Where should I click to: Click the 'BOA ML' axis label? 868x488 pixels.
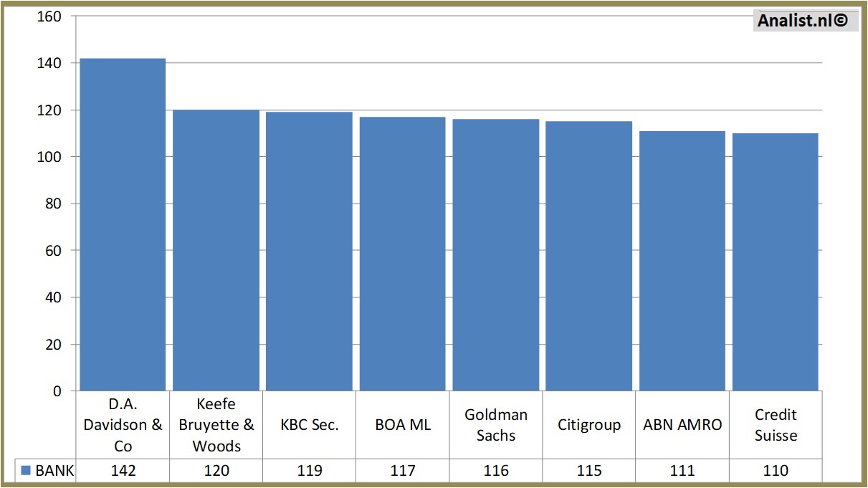click(402, 424)
